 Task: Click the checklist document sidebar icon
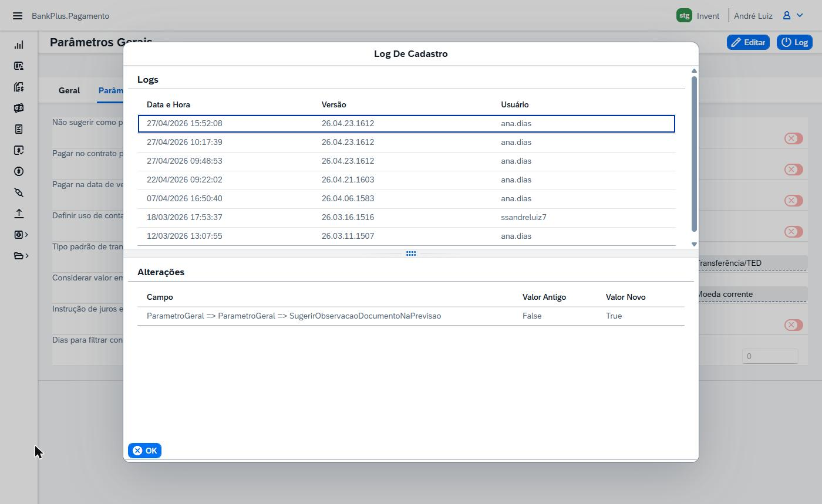[x=19, y=129]
